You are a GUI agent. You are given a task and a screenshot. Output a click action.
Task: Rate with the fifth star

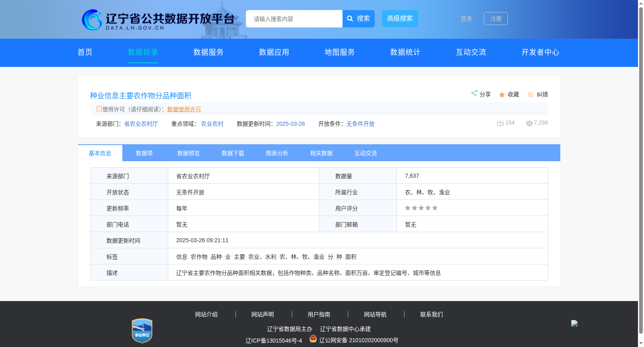435,208
